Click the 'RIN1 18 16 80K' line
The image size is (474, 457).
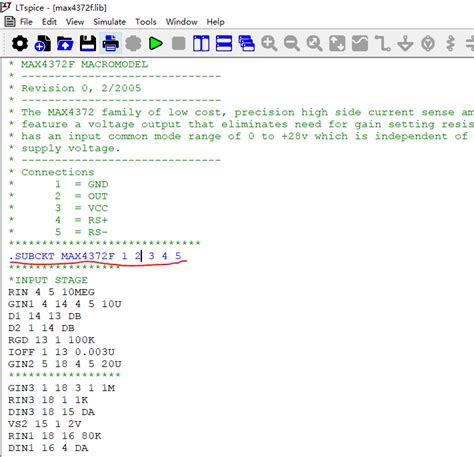tap(55, 436)
